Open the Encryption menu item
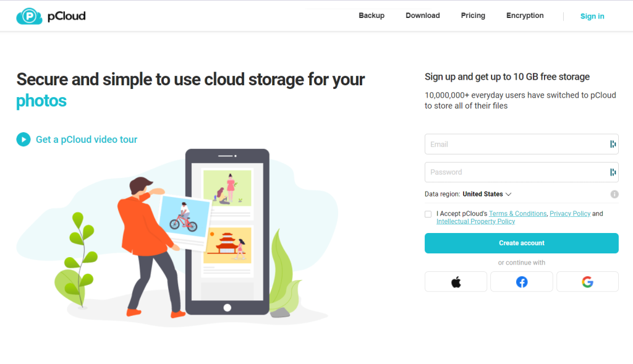Image resolution: width=633 pixels, height=364 pixels. [x=525, y=15]
